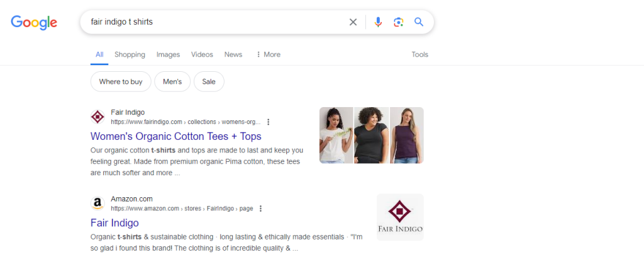Click the sustainable clothing description snippet

click(226, 243)
